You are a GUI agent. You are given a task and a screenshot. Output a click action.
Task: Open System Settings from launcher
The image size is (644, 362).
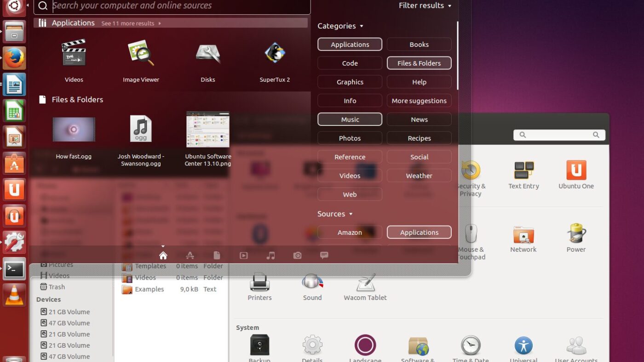14,242
